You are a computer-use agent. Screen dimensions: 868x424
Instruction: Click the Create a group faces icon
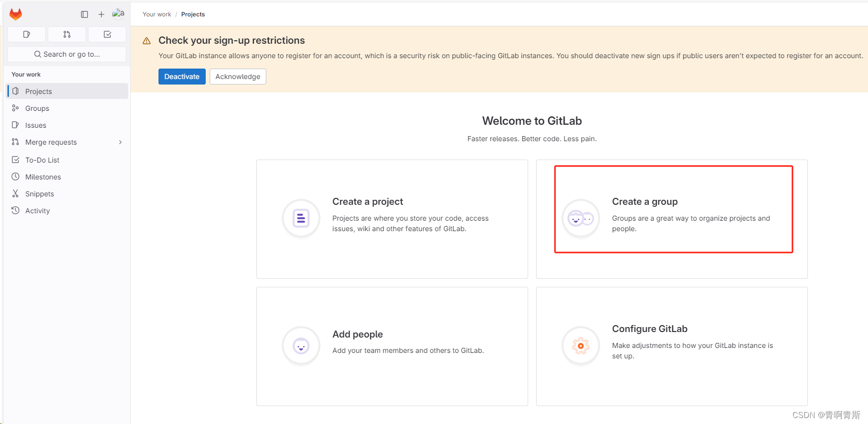(581, 218)
